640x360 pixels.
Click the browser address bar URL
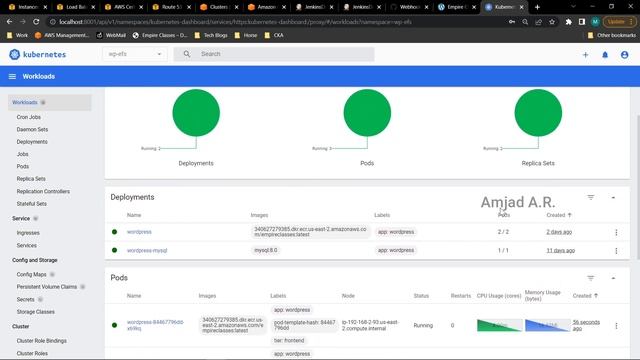235,22
